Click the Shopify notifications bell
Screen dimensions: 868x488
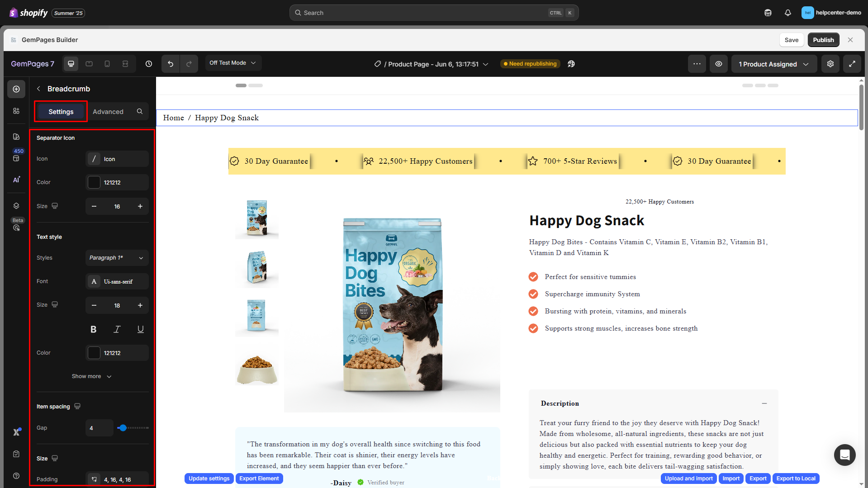pyautogui.click(x=787, y=13)
